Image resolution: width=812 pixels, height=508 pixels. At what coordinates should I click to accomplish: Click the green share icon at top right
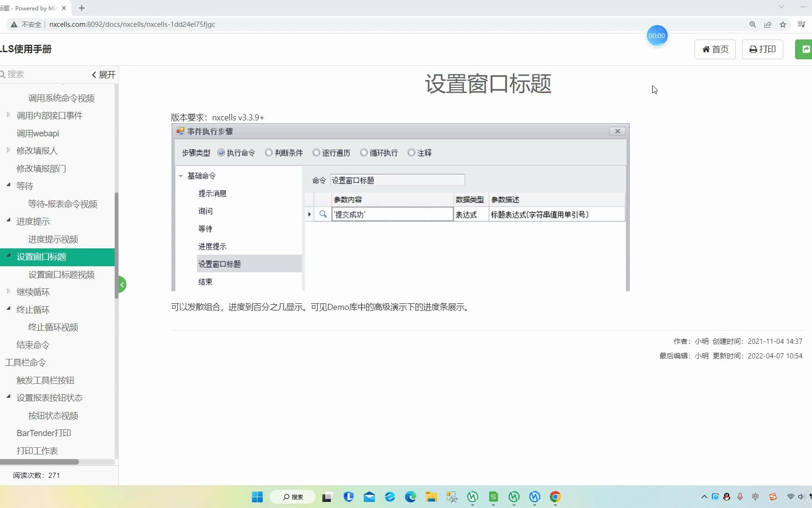[x=806, y=49]
